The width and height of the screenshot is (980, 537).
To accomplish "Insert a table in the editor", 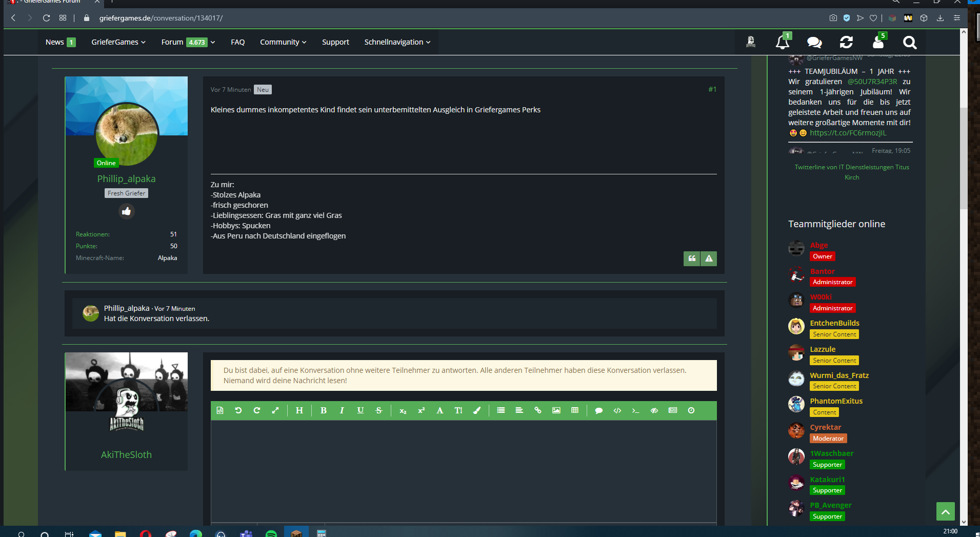I will click(x=574, y=410).
